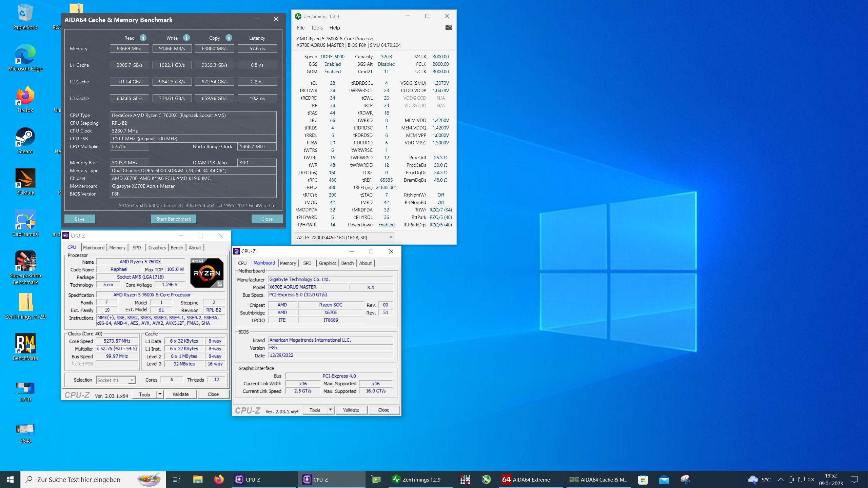Open Tools menu in ZenTimings
This screenshot has width=868, height=488.
point(317,28)
